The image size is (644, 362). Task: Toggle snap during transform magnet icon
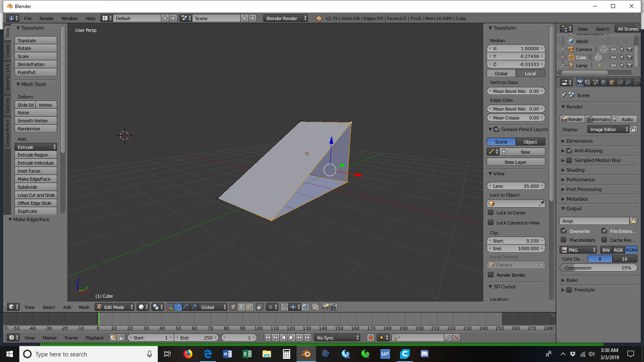click(284, 307)
